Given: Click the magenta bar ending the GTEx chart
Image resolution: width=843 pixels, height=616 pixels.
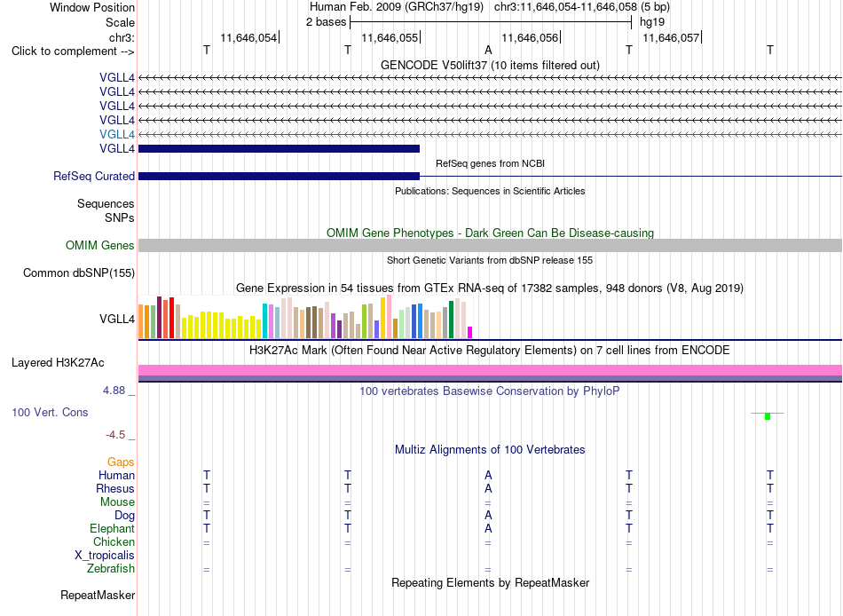Looking at the screenshot, I should pos(470,333).
